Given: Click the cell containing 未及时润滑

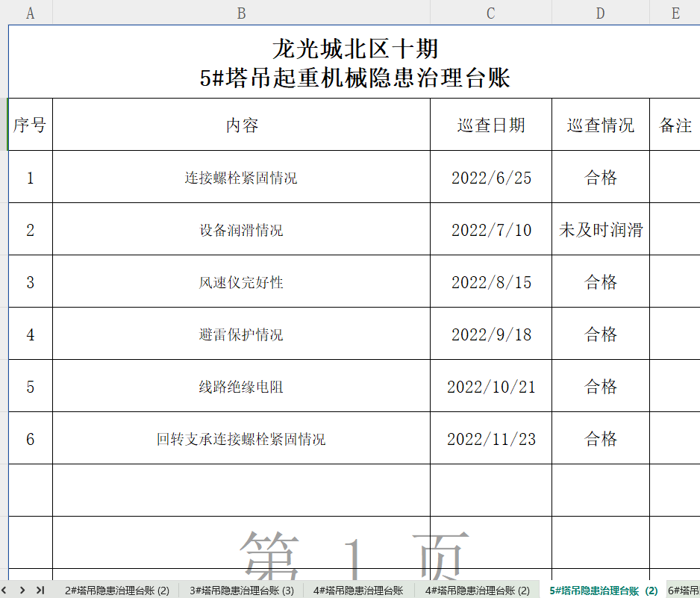Looking at the screenshot, I should [x=600, y=230].
